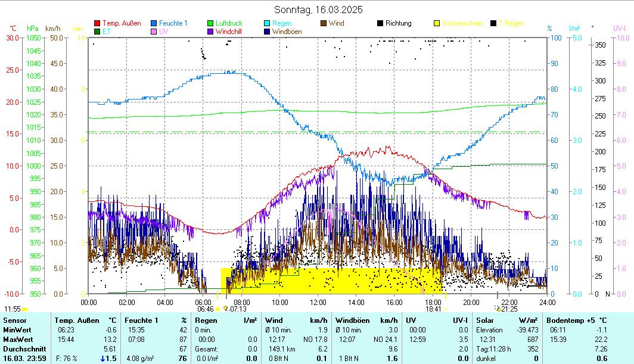The height and width of the screenshot is (364, 634).
Task: Click the 22.2 max Bodentemp value
Action: (x=601, y=340)
